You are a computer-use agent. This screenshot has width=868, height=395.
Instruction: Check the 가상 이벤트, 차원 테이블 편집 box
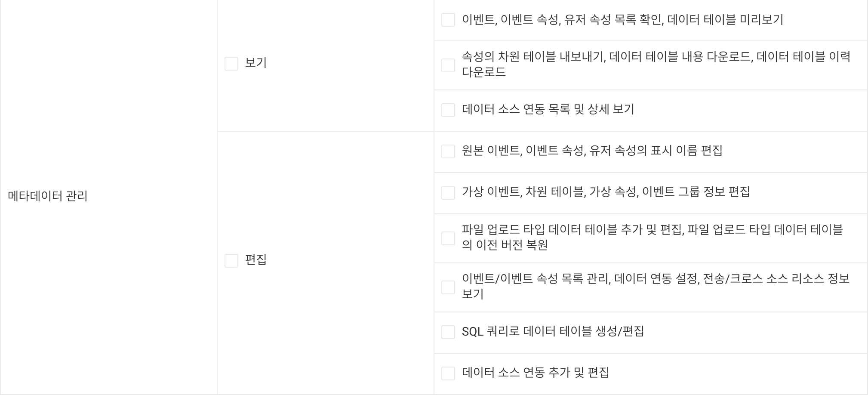coord(448,193)
